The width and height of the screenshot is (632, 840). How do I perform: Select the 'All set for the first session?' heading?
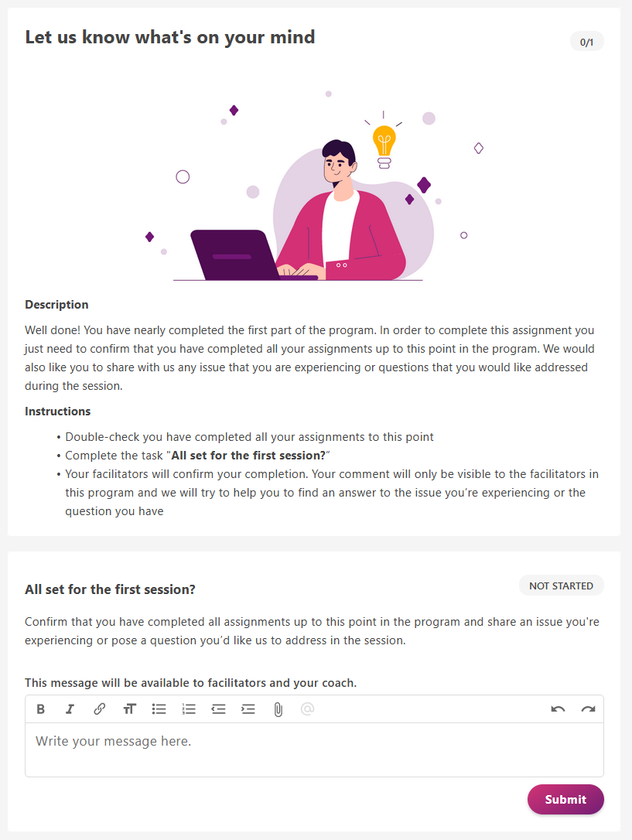(x=110, y=589)
